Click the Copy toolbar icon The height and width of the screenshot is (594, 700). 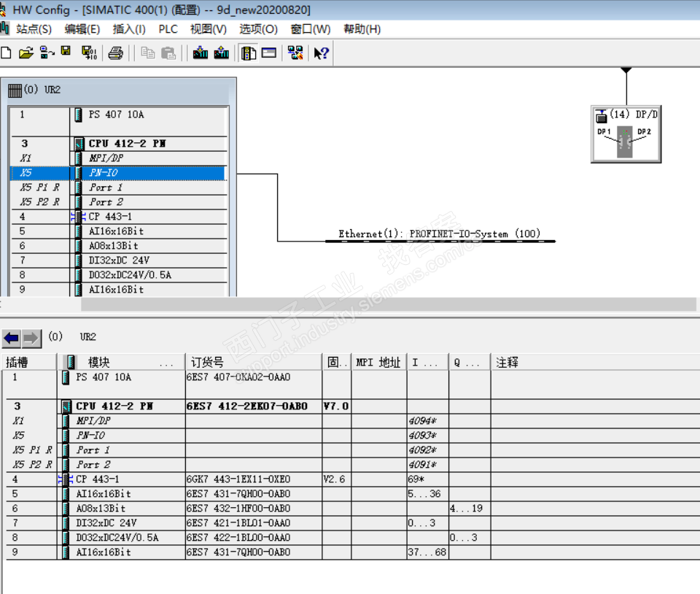coord(148,53)
